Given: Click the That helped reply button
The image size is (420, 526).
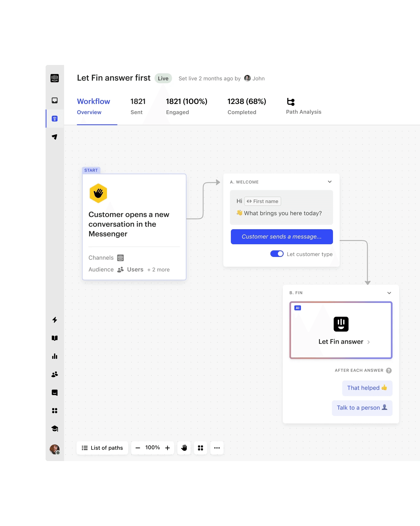Looking at the screenshot, I should pyautogui.click(x=367, y=388).
